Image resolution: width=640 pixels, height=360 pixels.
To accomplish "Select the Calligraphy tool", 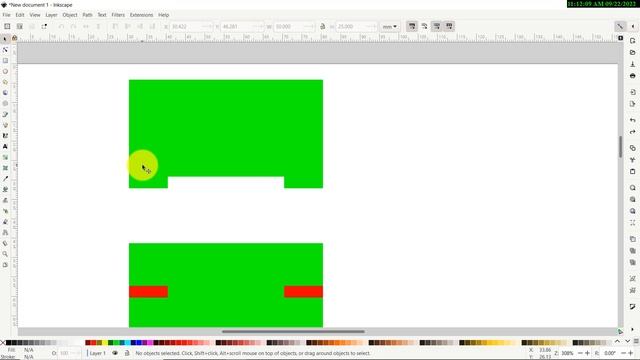I will [x=5, y=136].
